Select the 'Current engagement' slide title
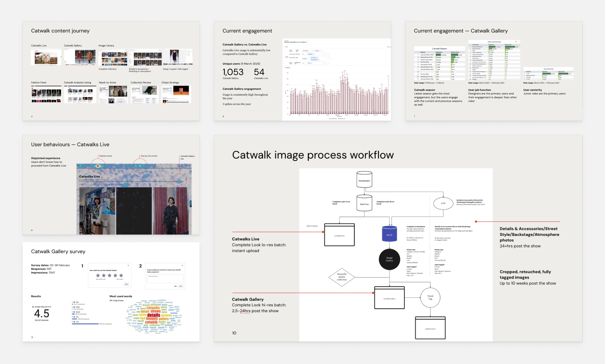Image resolution: width=605 pixels, height=364 pixels. [x=247, y=31]
